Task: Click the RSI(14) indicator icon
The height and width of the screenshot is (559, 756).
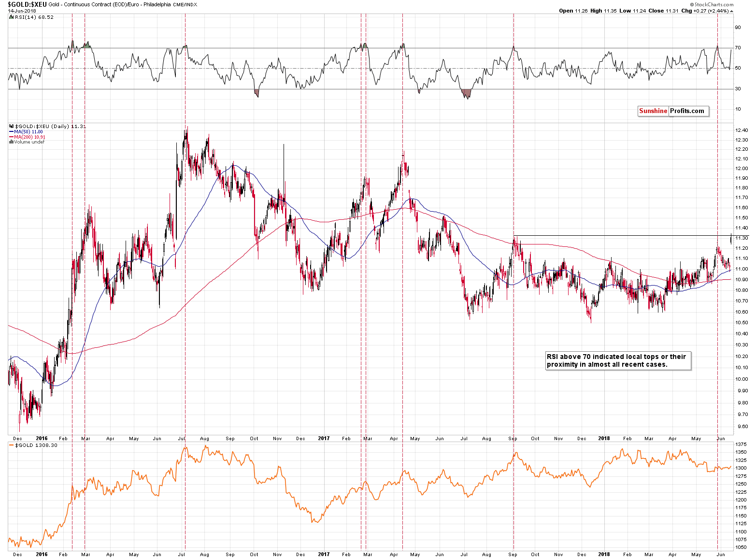Action: click(11, 17)
